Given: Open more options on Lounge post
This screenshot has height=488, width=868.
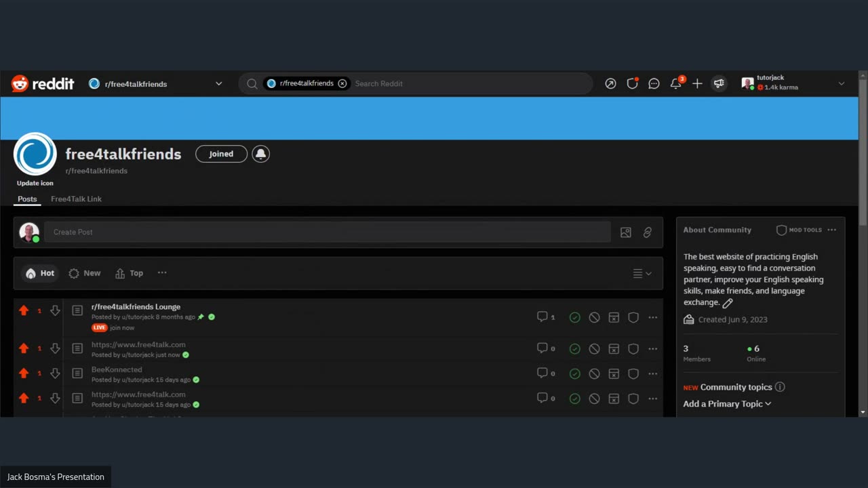Looking at the screenshot, I should tap(653, 317).
